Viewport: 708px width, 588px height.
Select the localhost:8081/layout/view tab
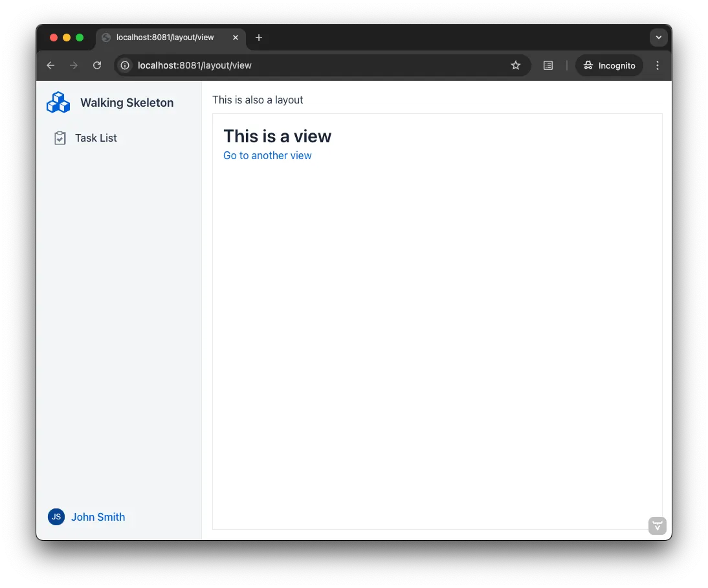coord(165,38)
